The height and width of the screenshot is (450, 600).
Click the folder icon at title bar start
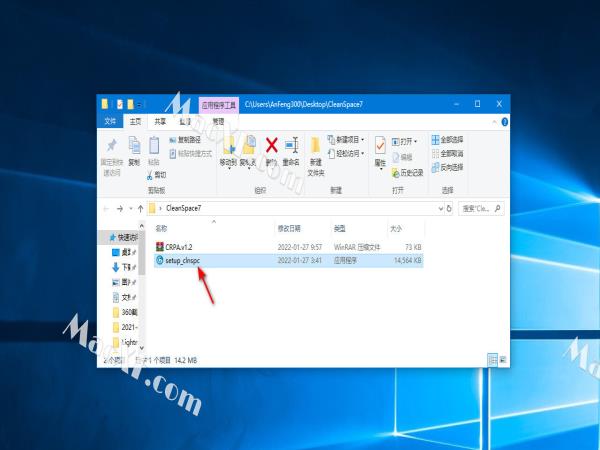[x=105, y=104]
